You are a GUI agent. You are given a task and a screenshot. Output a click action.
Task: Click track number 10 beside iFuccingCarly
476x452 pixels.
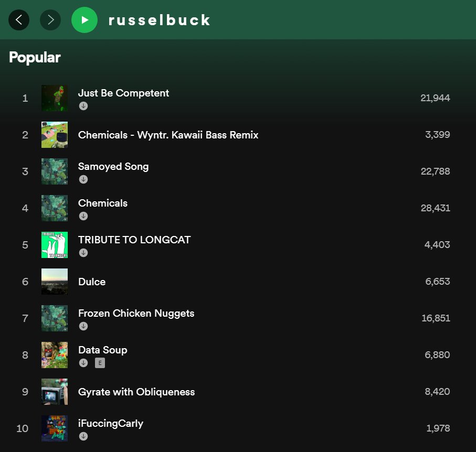pyautogui.click(x=23, y=428)
